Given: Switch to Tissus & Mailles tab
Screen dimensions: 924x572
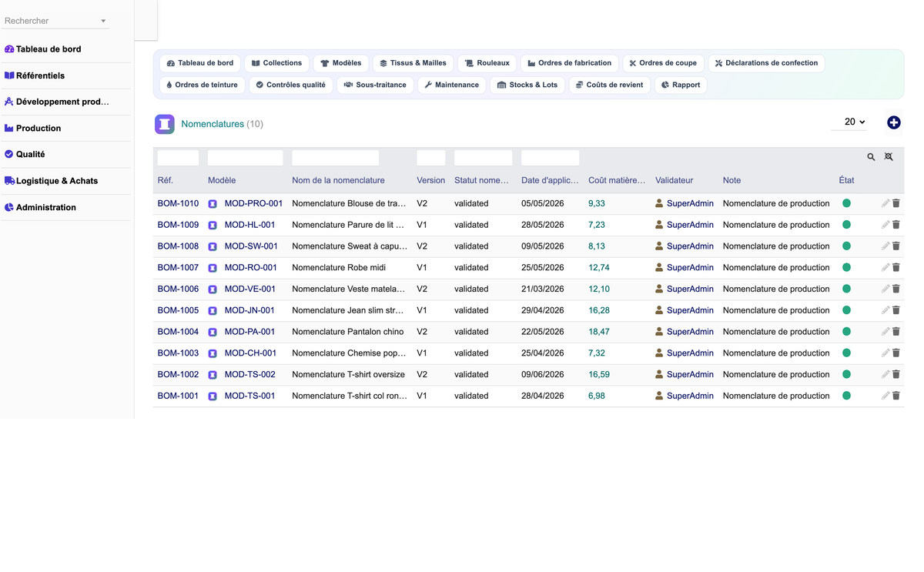Looking at the screenshot, I should coord(413,63).
